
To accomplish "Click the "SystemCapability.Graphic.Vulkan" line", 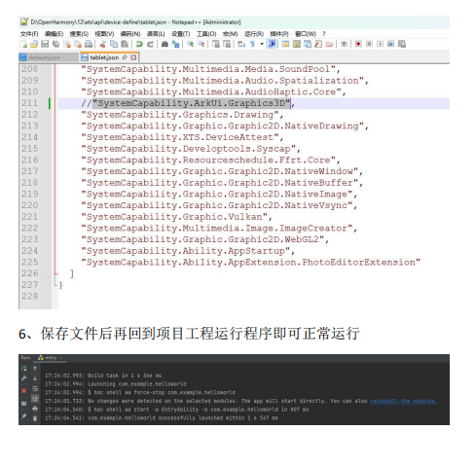I will point(177,217).
